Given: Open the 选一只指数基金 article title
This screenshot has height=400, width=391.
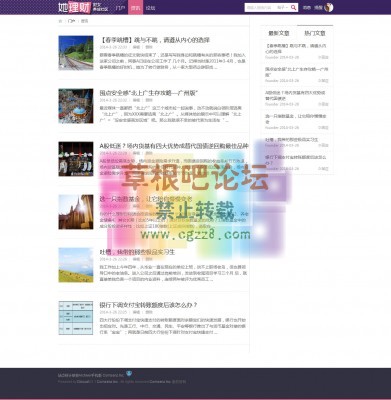Looking at the screenshot, I should point(146,199).
